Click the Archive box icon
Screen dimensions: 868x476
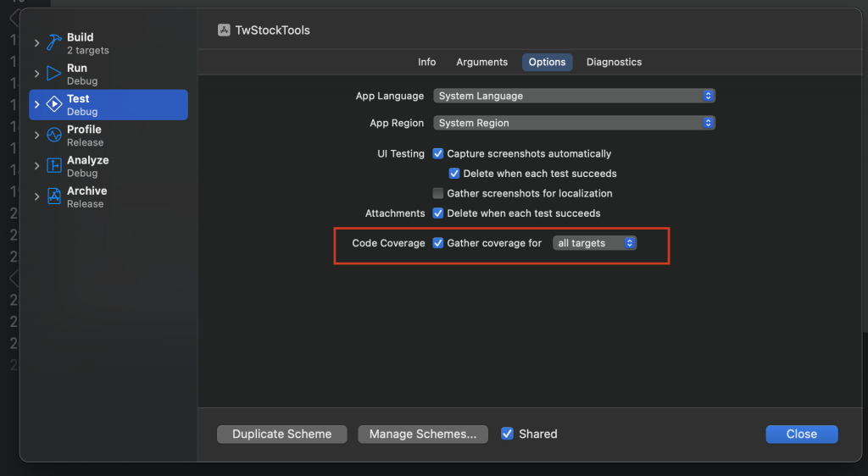pyautogui.click(x=54, y=196)
